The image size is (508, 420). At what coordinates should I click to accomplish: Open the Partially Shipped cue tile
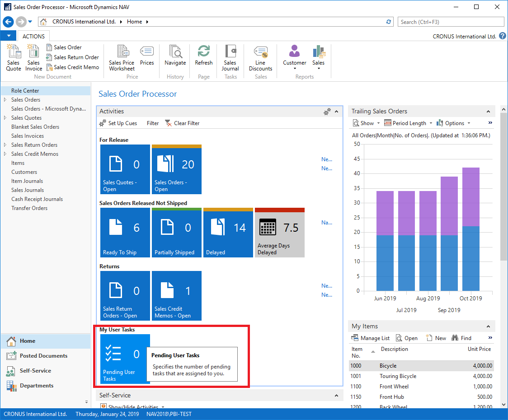click(x=177, y=233)
